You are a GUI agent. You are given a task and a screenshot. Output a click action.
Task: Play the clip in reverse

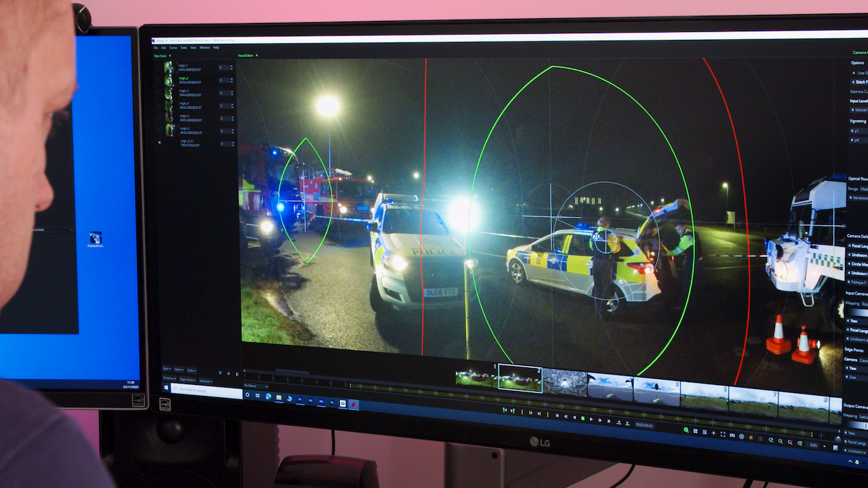(574, 418)
